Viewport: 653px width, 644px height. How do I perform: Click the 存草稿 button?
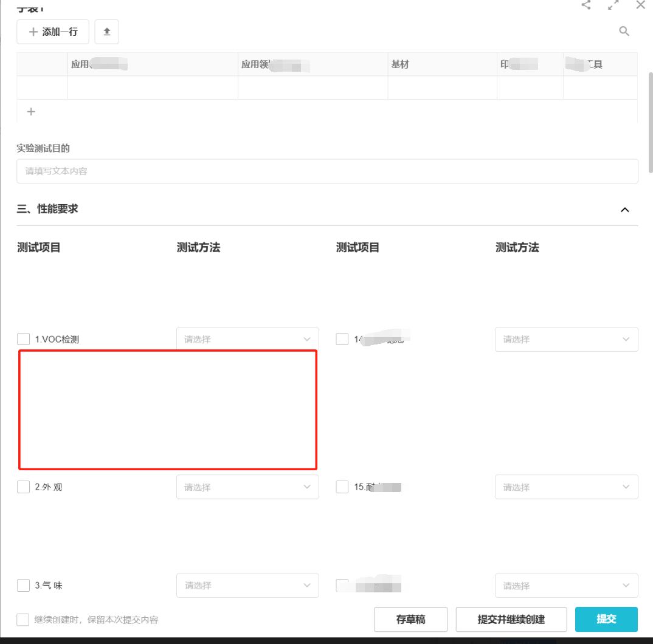[x=410, y=619]
